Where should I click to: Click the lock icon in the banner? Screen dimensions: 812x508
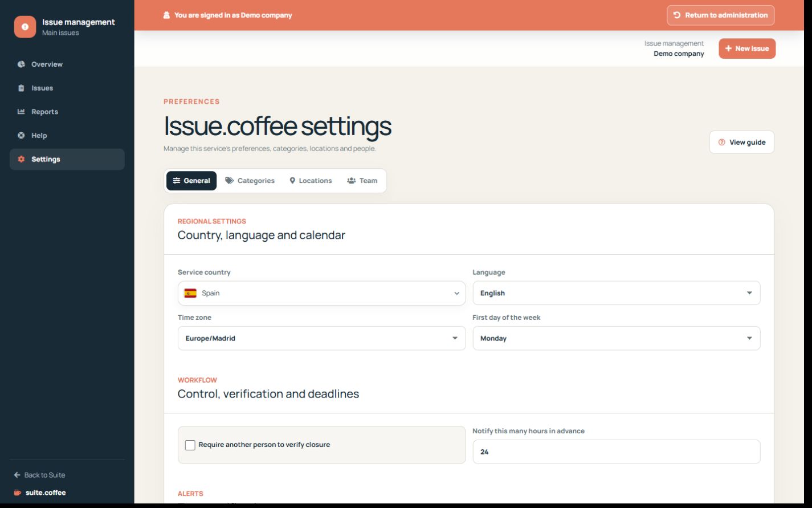pos(166,15)
